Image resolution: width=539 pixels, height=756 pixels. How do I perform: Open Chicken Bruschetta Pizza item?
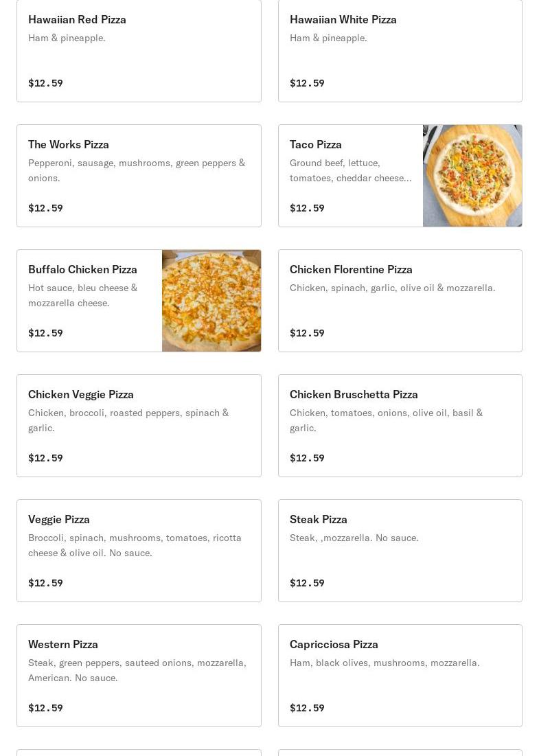[x=400, y=425]
